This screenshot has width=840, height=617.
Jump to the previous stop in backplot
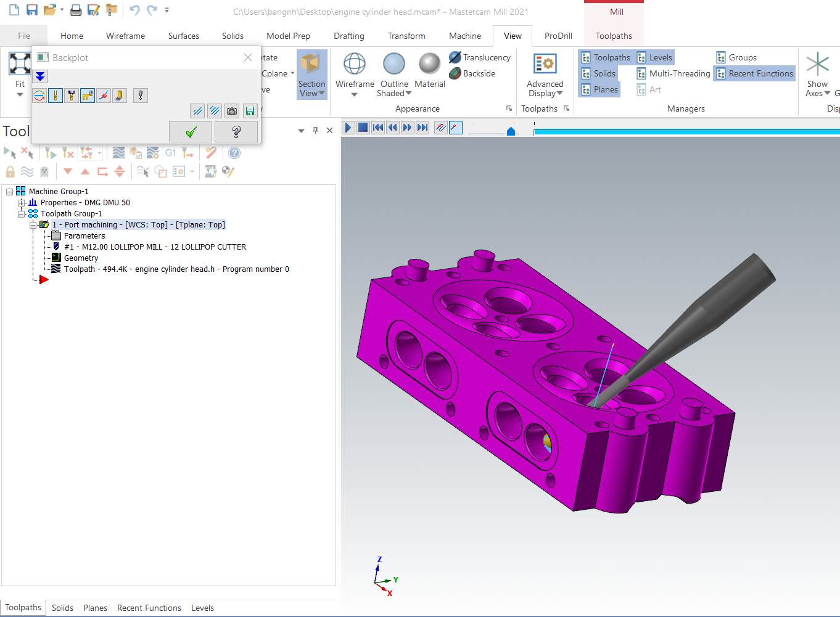click(x=378, y=128)
